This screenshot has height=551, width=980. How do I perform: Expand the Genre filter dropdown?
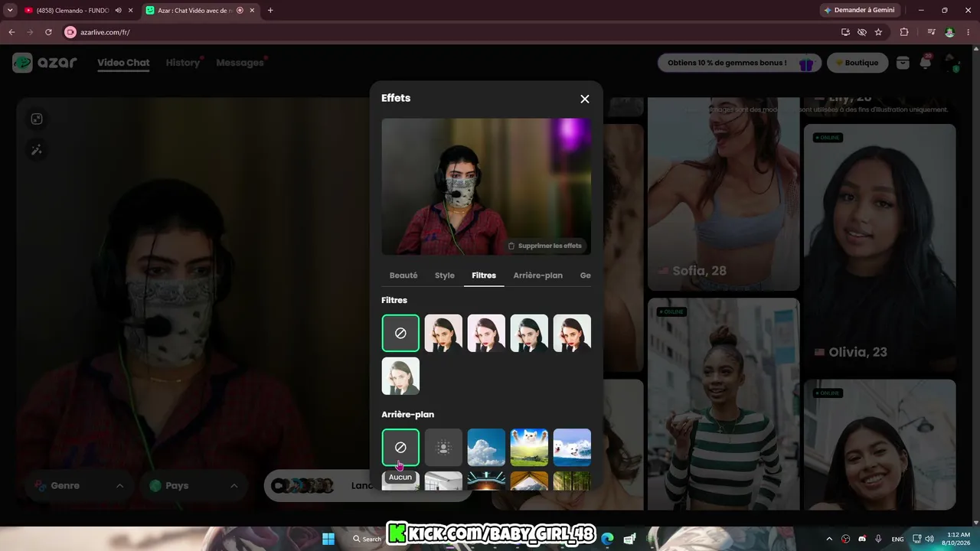(79, 486)
